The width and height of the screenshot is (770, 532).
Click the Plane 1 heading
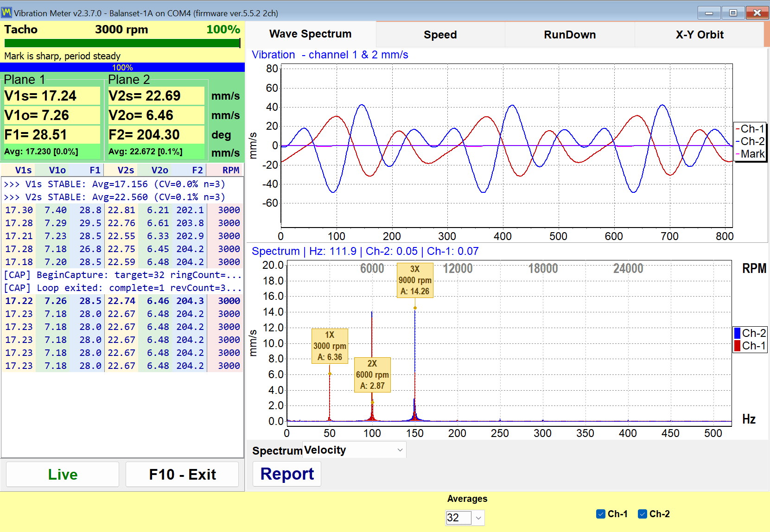pyautogui.click(x=24, y=79)
